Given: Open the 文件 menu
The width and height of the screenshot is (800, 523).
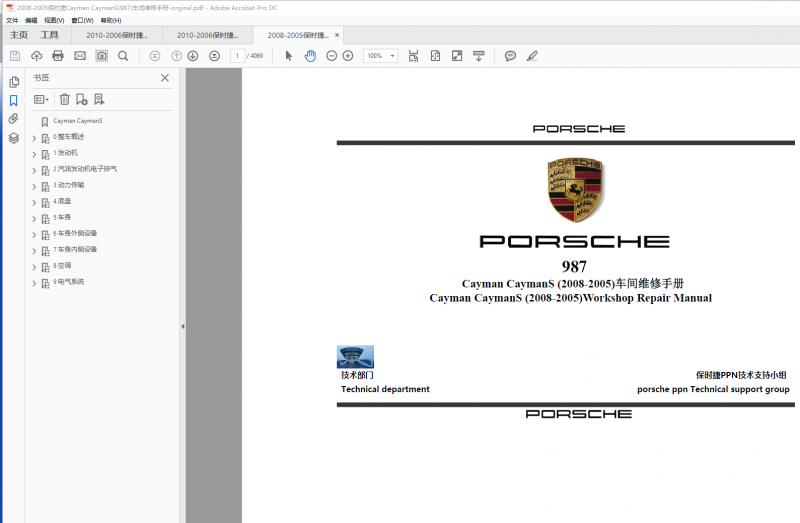Looking at the screenshot, I should pos(12,20).
